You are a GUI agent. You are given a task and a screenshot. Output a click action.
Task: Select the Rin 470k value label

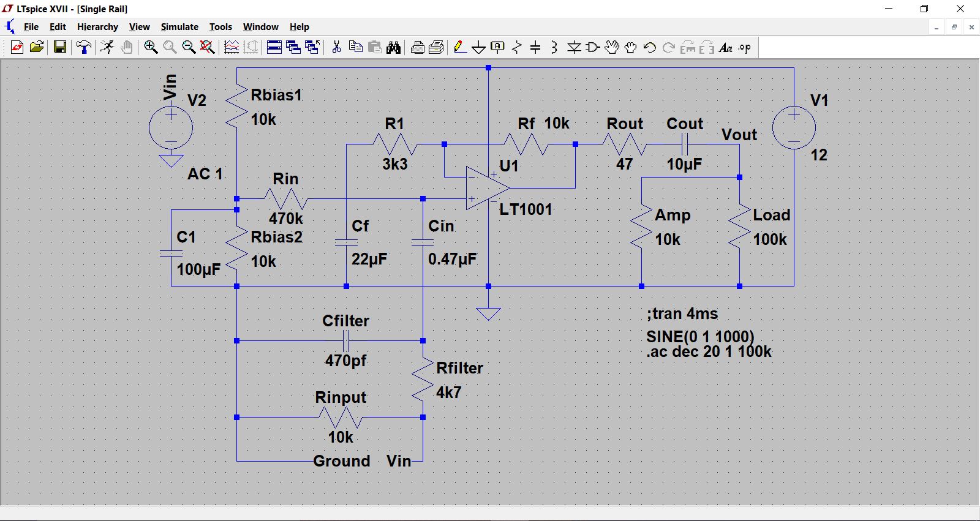[x=286, y=218]
